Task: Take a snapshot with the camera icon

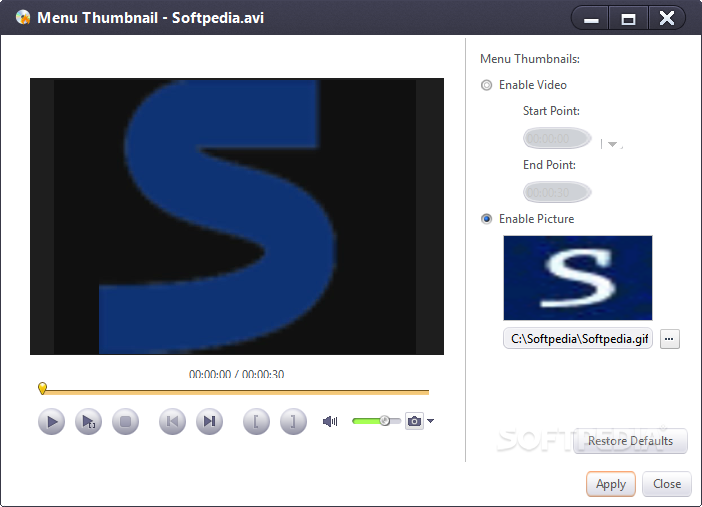Action: [x=414, y=421]
